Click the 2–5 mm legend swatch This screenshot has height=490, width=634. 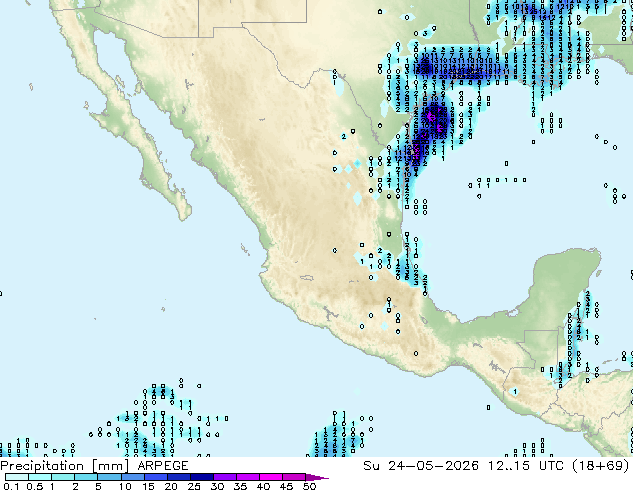click(x=86, y=477)
